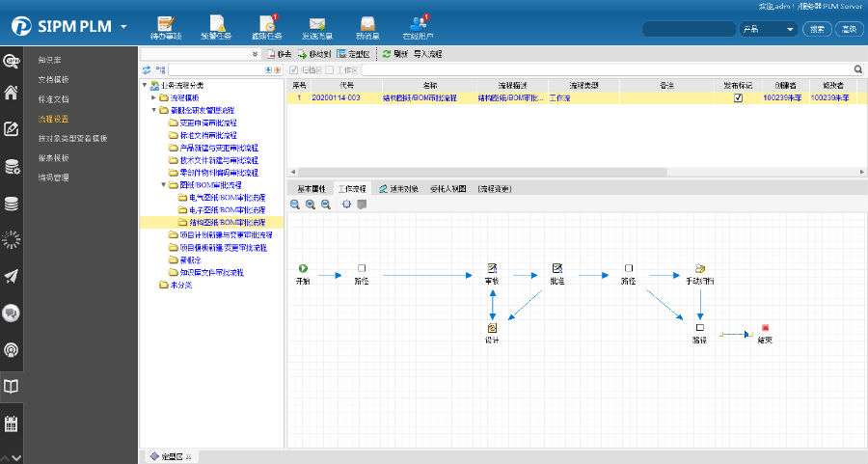
Task: Open the 产品 search type dropdown
Action: click(768, 29)
